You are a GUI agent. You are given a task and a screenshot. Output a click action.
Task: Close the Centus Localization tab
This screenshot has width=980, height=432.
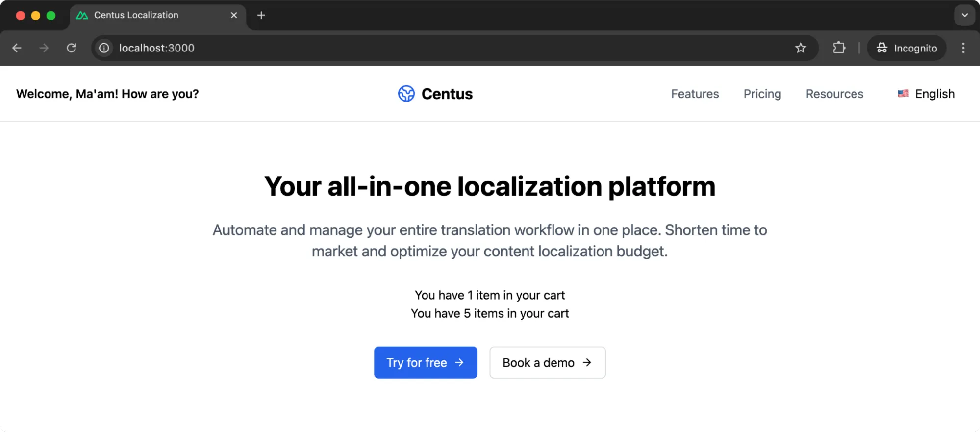(234, 15)
